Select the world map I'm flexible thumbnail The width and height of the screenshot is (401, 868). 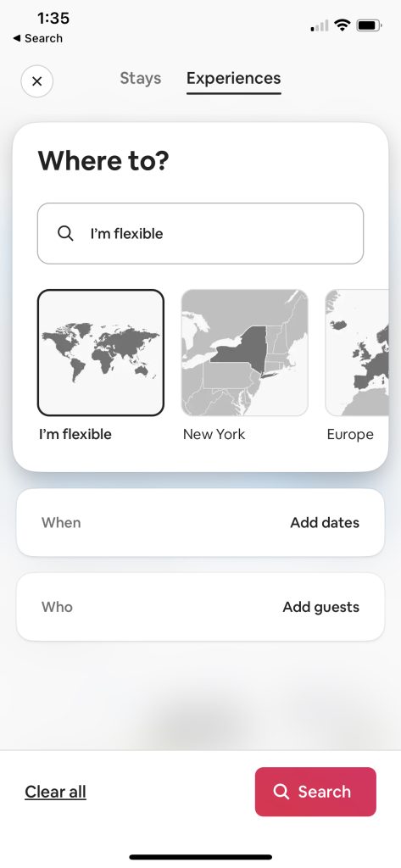point(101,353)
